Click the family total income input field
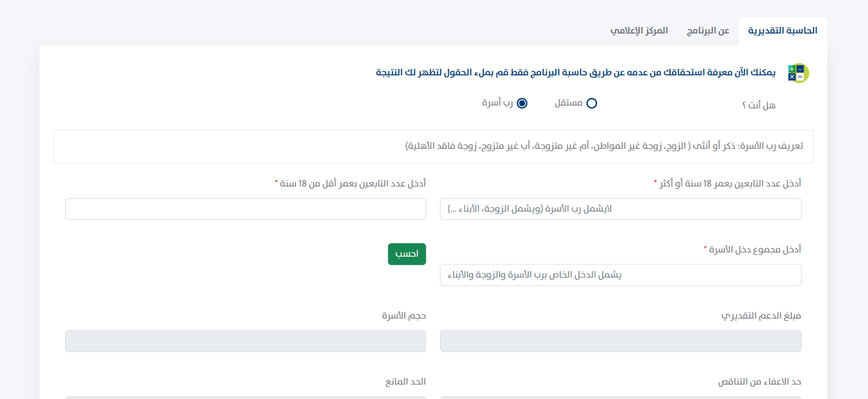Viewport: 868px width, 399px height. 620,275
